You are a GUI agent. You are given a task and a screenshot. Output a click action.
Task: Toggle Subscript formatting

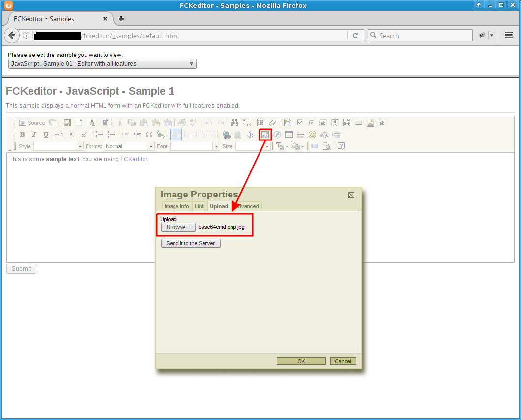(72, 135)
